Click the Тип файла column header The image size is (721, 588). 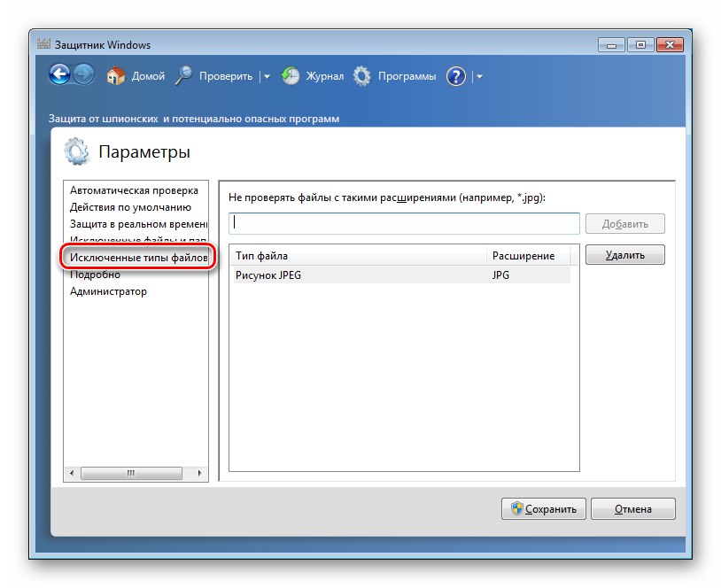click(358, 256)
